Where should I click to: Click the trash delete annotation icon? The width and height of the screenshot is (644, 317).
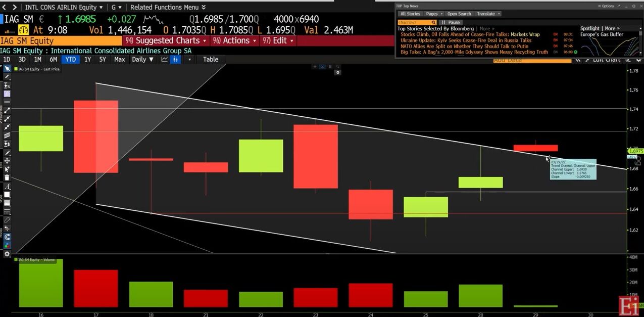click(x=7, y=177)
